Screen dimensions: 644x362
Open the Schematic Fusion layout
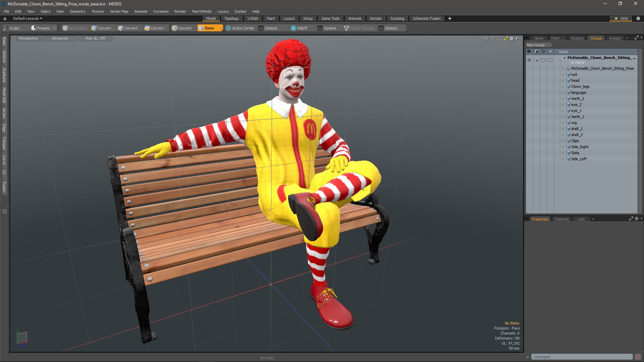(426, 18)
